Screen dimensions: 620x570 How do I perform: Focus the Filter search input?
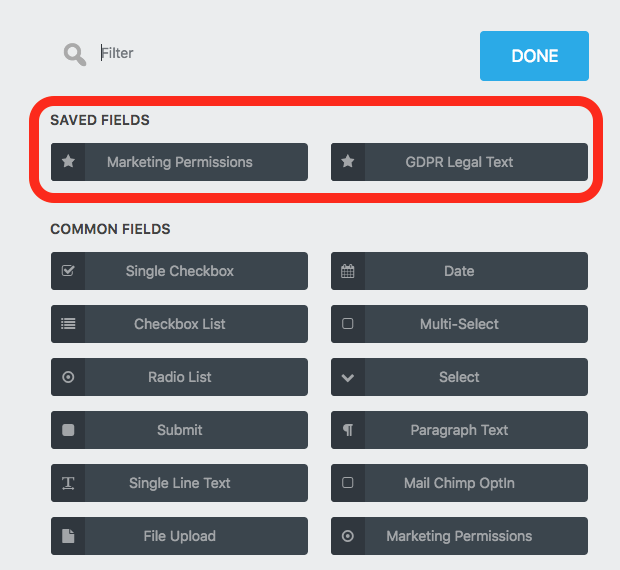click(x=280, y=53)
